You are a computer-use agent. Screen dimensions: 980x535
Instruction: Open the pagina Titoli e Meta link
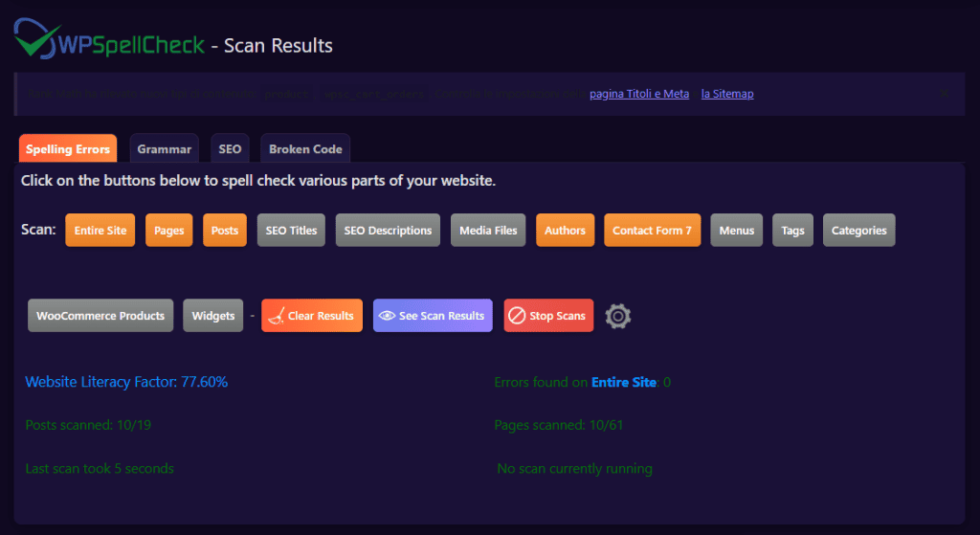639,94
